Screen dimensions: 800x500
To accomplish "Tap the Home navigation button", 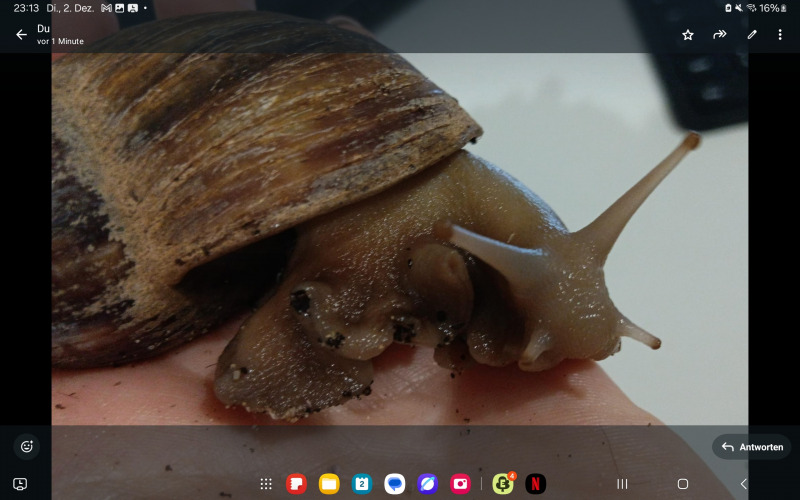I will pyautogui.click(x=683, y=484).
